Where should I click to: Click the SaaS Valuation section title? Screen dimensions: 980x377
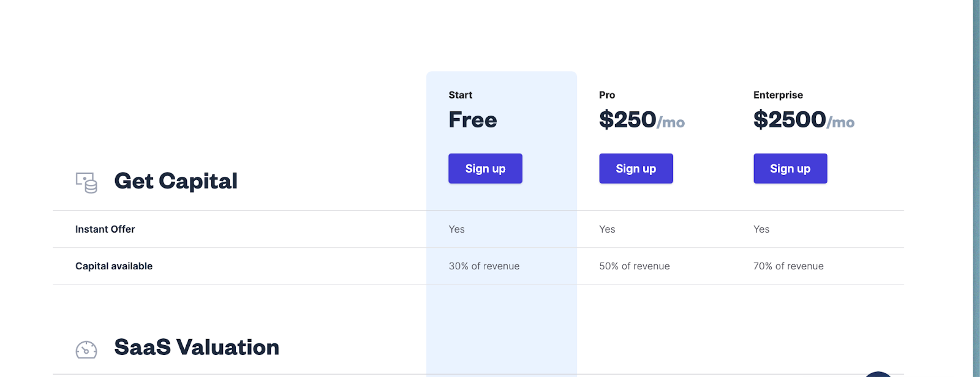[197, 348]
